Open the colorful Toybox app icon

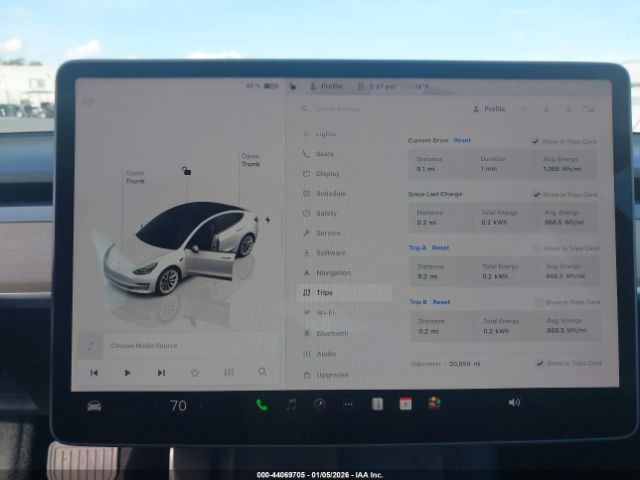[434, 403]
